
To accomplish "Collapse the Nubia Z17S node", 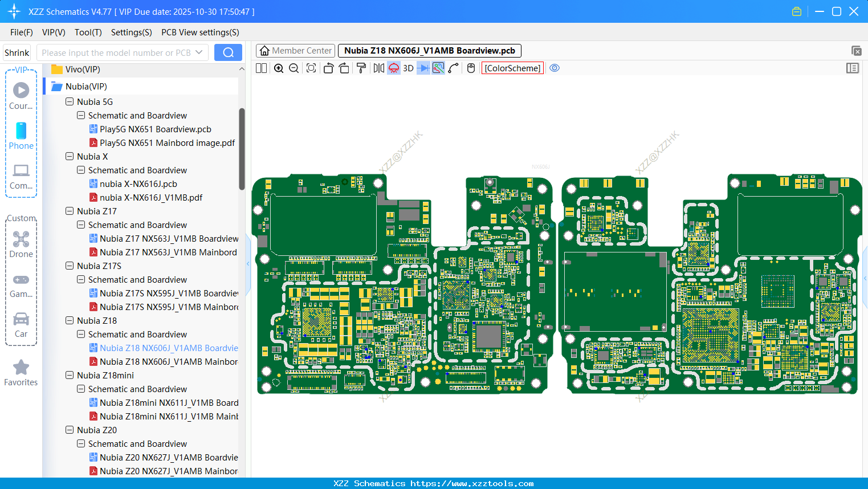I will pyautogui.click(x=70, y=266).
